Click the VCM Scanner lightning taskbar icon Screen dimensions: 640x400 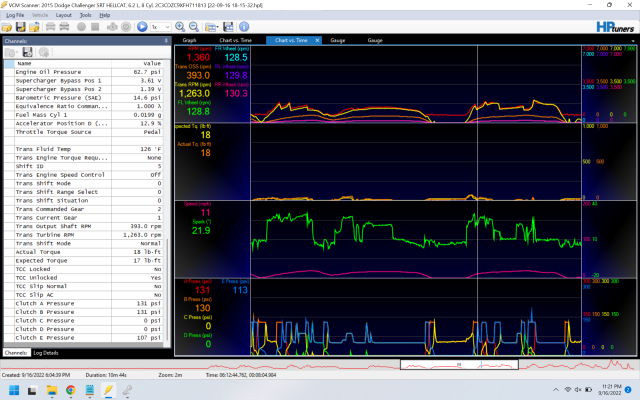click(x=108, y=390)
